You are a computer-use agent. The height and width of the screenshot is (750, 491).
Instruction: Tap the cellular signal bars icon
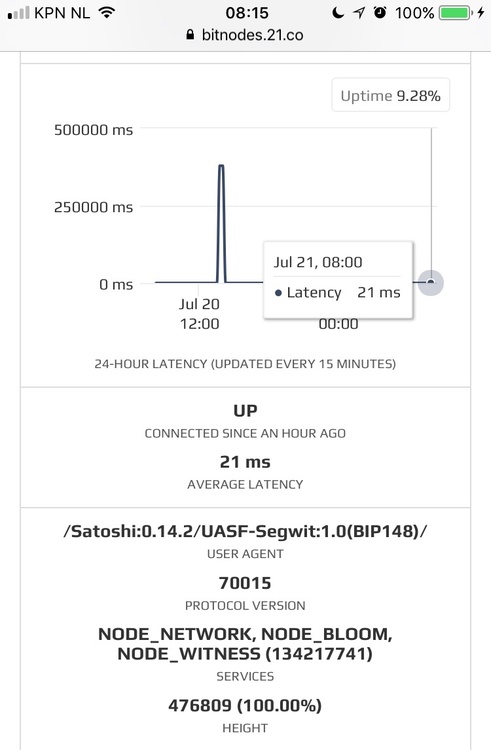pyautogui.click(x=18, y=13)
